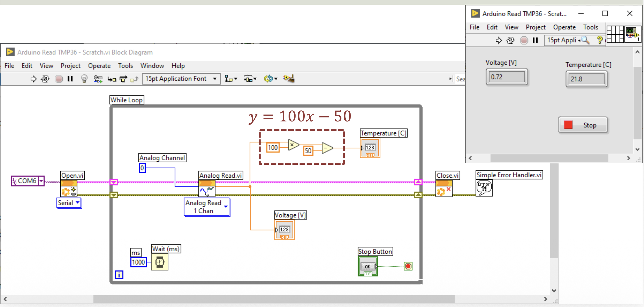Click Voltage [V] numeric indicator on front panel
Viewport: 644px width, 307px height.
tap(507, 77)
